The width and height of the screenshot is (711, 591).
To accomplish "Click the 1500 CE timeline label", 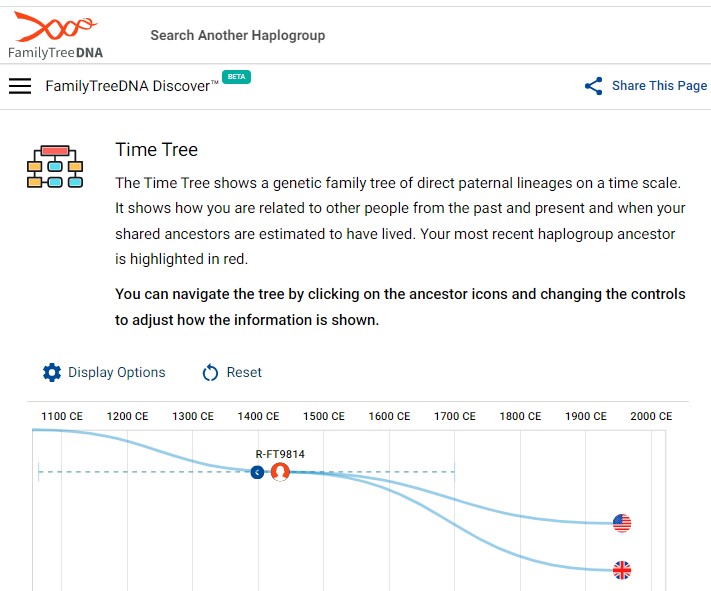I will pos(324,417).
